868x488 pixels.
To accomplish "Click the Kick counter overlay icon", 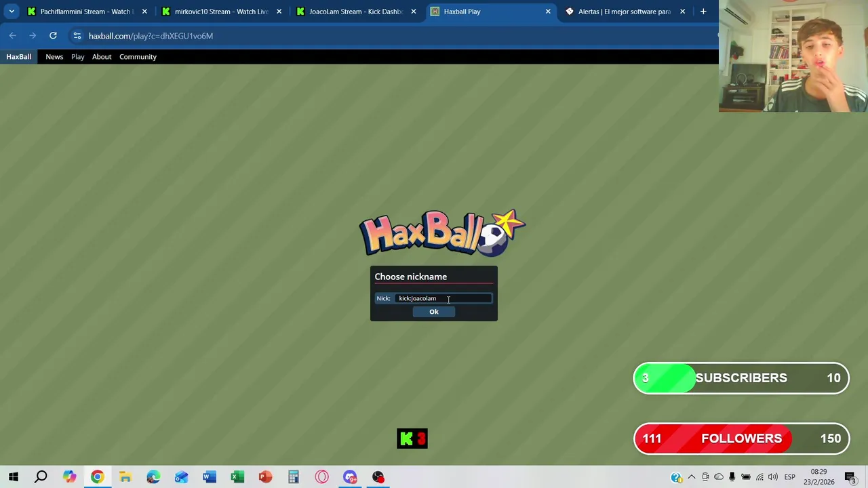I will 412,439.
